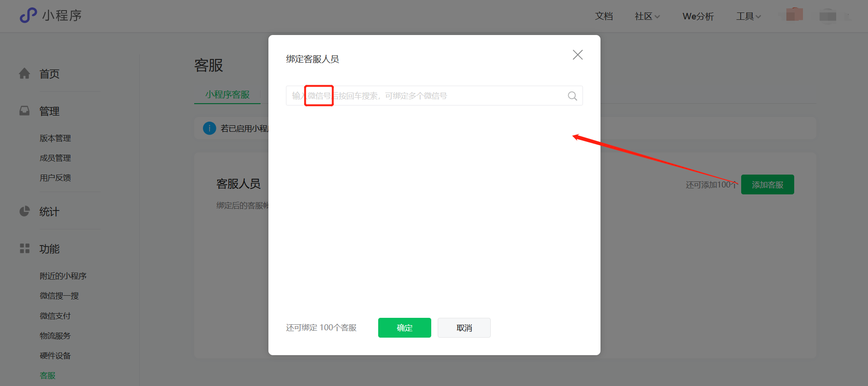Viewport: 868px width, 386px height.
Task: Click the 统计 pie chart icon
Action: [24, 211]
